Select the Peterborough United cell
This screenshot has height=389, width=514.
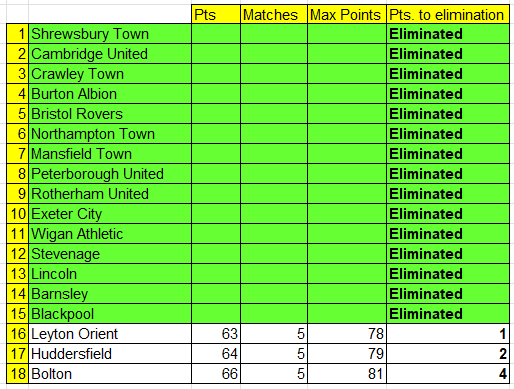click(x=110, y=174)
